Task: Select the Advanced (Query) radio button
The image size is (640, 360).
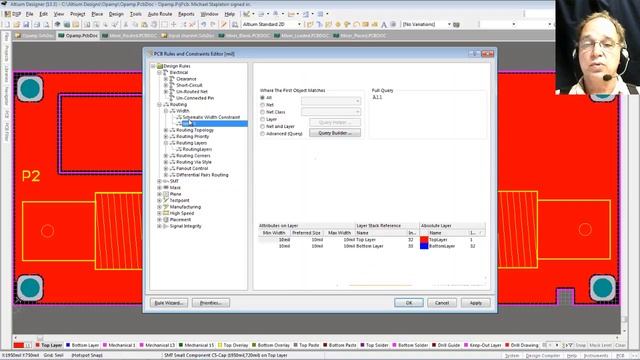Action: (x=262, y=133)
